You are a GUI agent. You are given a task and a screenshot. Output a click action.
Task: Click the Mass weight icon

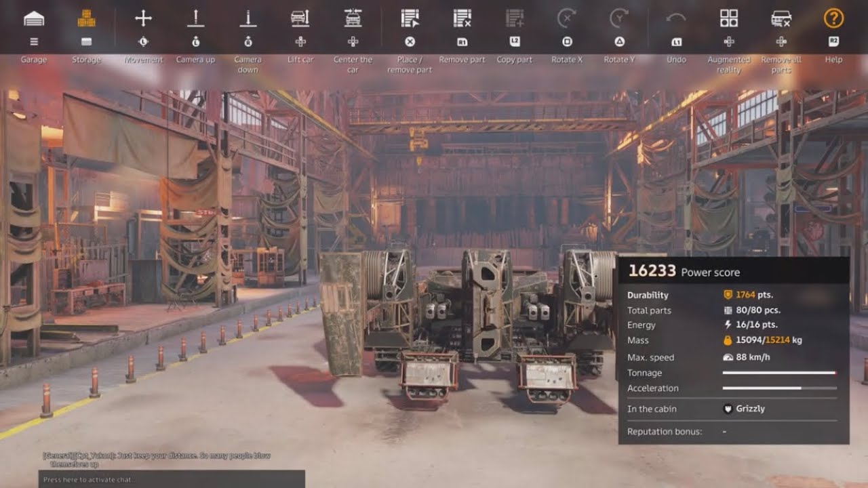pyautogui.click(x=728, y=340)
